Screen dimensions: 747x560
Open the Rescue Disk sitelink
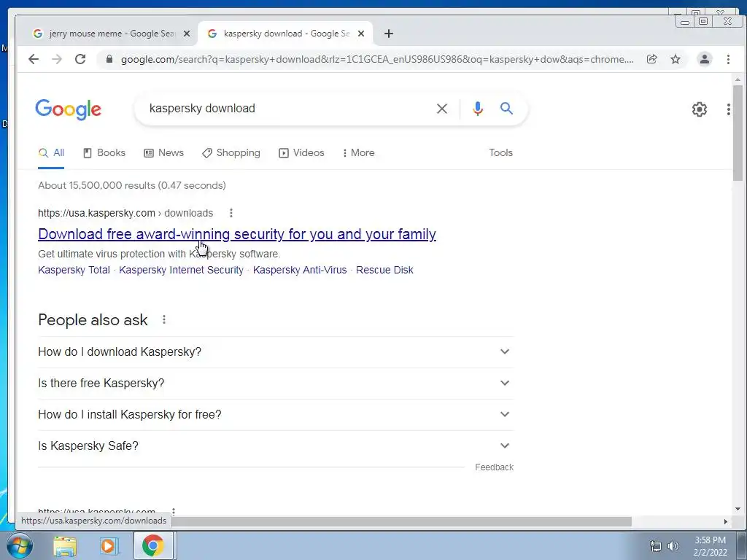click(x=384, y=270)
